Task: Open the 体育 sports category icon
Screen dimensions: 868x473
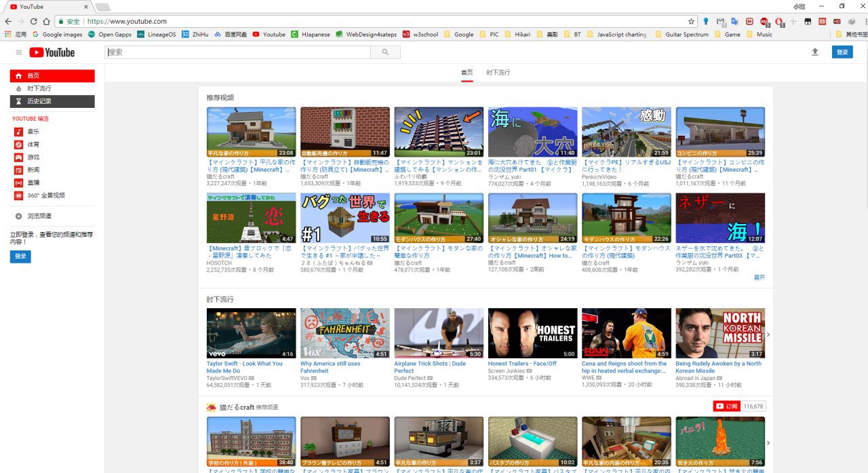Action: point(19,145)
